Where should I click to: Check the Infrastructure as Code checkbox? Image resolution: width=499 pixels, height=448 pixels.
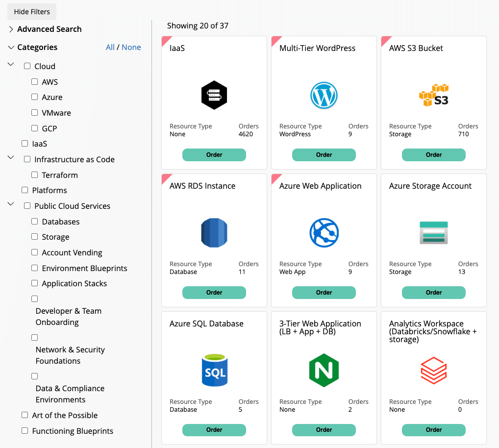[27, 159]
